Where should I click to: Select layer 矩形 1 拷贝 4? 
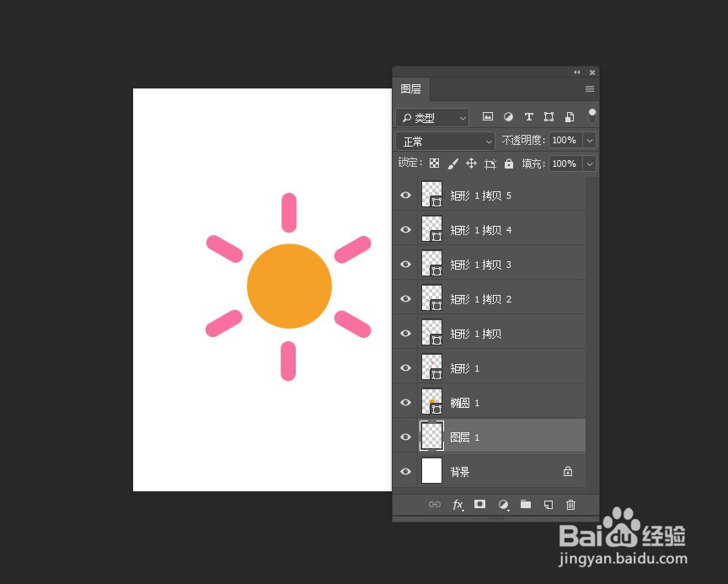490,229
